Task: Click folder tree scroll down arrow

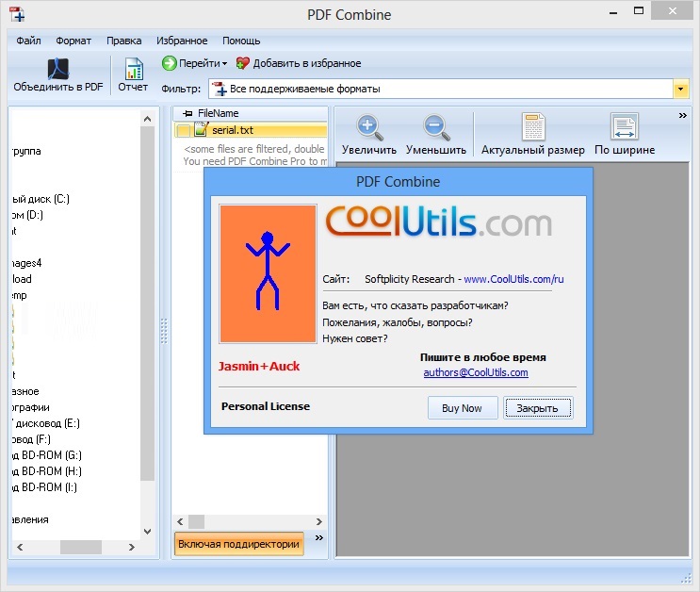Action: [147, 532]
